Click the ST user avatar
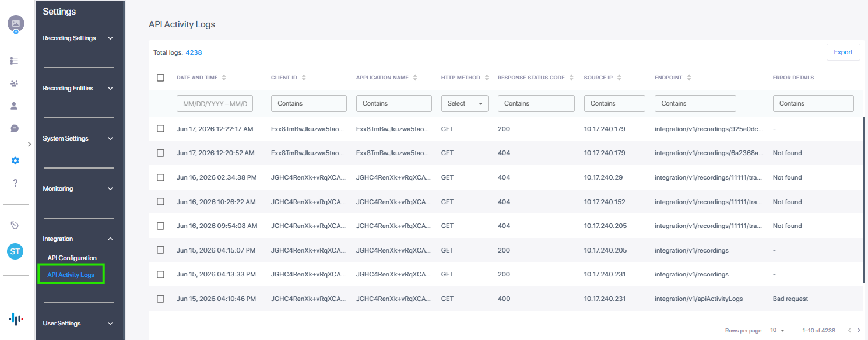Screen dimensions: 868x340 pyautogui.click(x=15, y=252)
